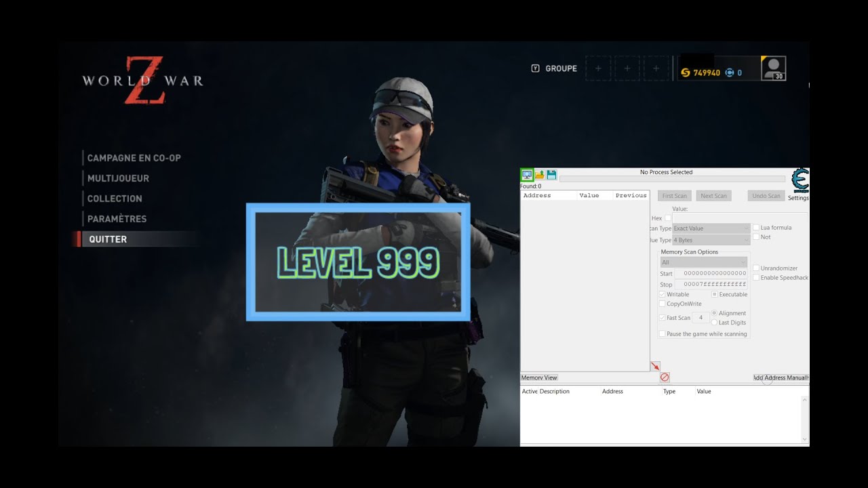Viewport: 868px width, 488px height.
Task: Open the process selector in Cheat Engine
Action: point(527,175)
